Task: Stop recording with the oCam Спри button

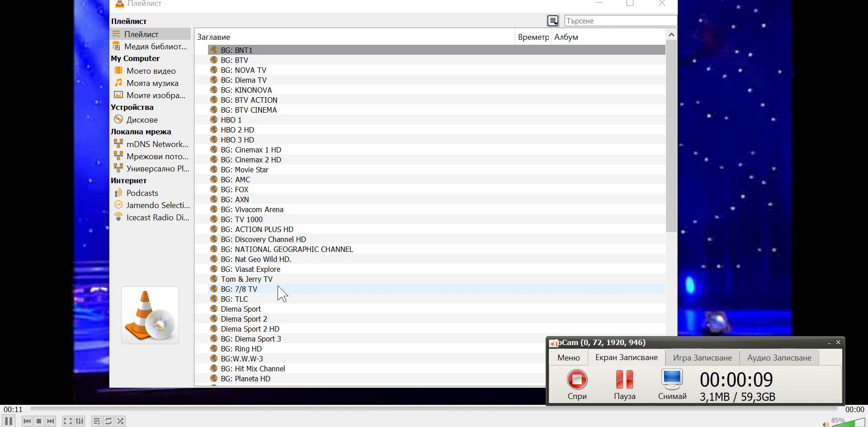Action: click(x=577, y=384)
